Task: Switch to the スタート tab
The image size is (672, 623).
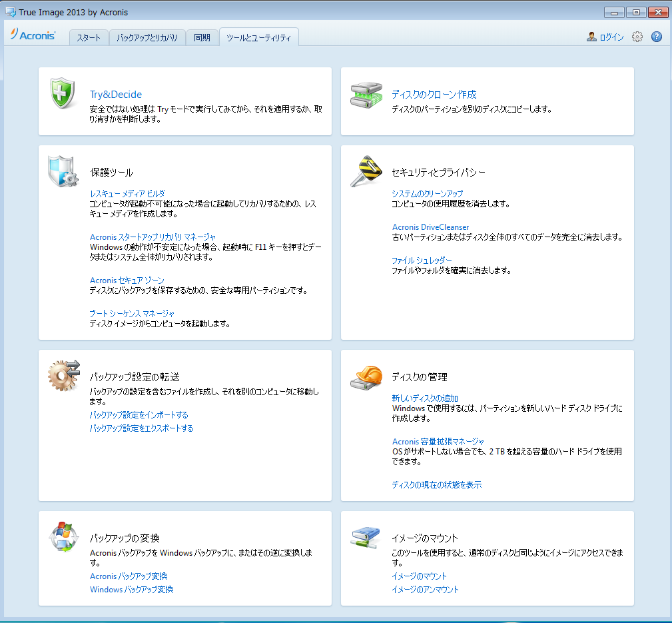Action: point(89,38)
